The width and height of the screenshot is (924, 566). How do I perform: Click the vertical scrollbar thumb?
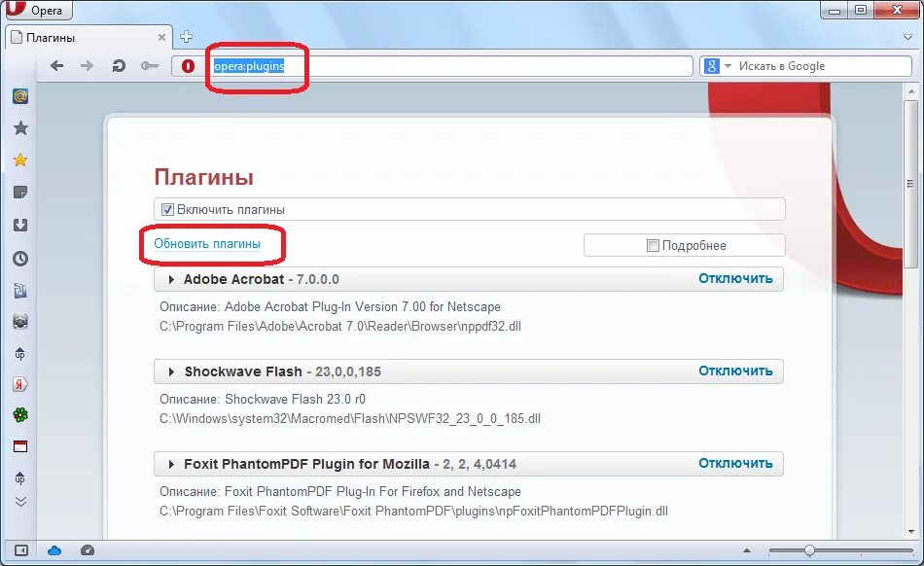point(911,184)
